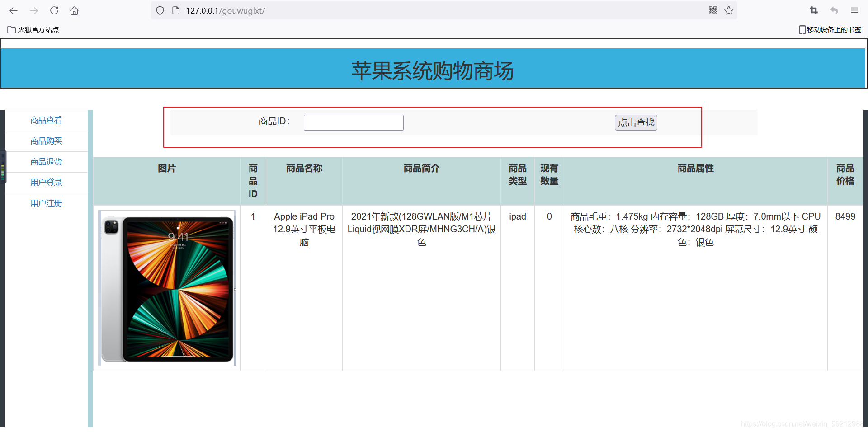This screenshot has width=868, height=432.
Task: Click the page info icon in address bar
Action: point(176,10)
